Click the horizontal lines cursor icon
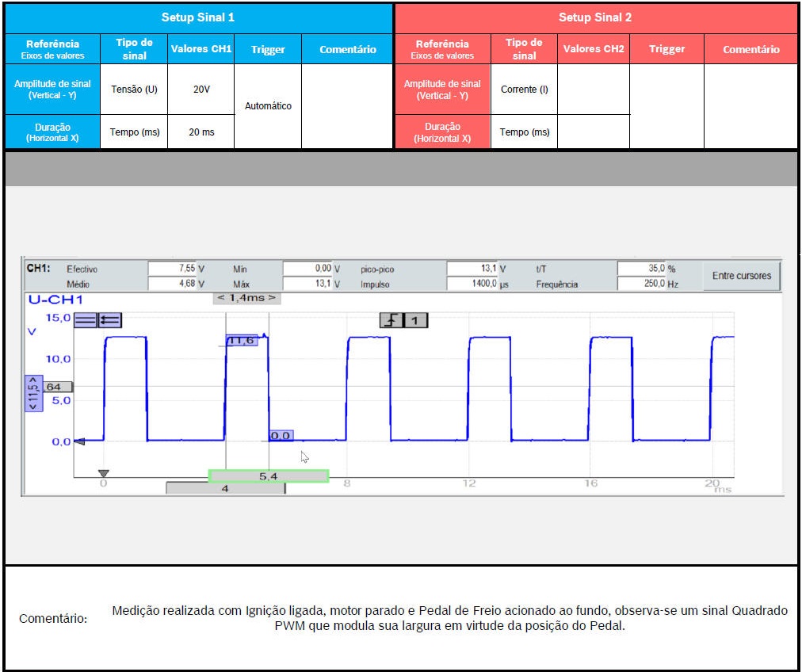Screen dimensions: 802x672 [85, 319]
